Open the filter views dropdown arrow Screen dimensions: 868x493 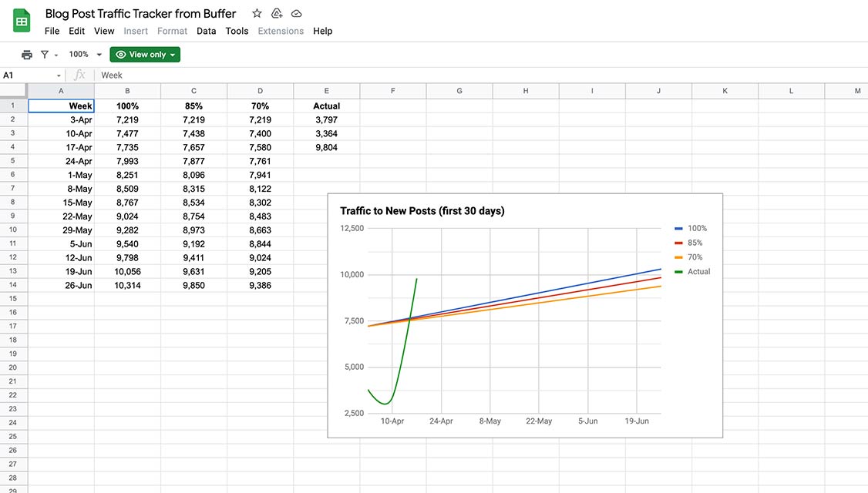(56, 55)
